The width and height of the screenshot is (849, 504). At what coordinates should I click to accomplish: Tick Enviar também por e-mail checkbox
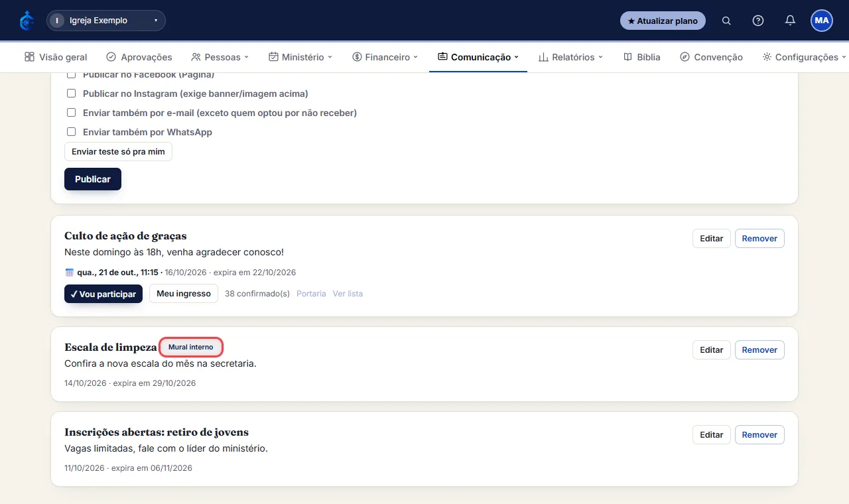72,113
